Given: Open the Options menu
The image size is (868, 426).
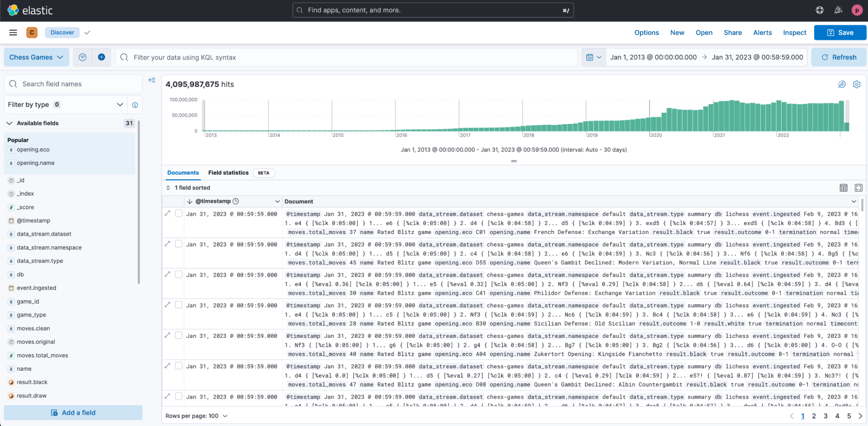Looking at the screenshot, I should point(647,33).
